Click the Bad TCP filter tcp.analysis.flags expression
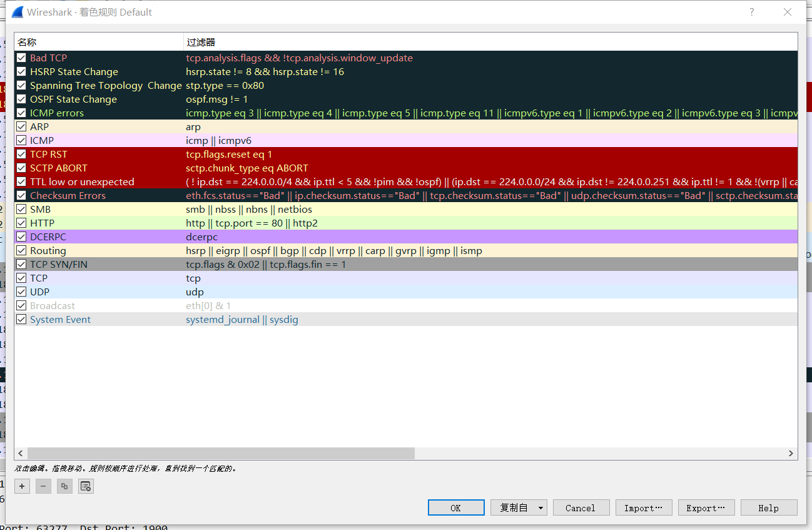 pyautogui.click(x=299, y=58)
